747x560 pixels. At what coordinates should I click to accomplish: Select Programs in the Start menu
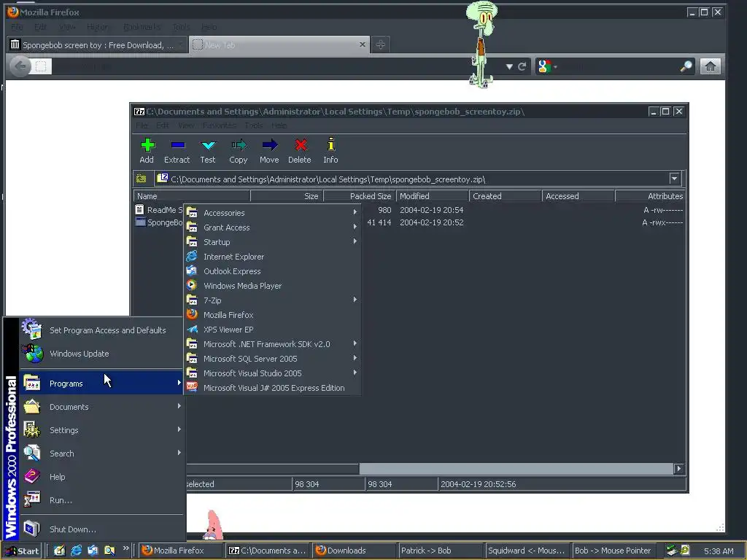click(101, 384)
